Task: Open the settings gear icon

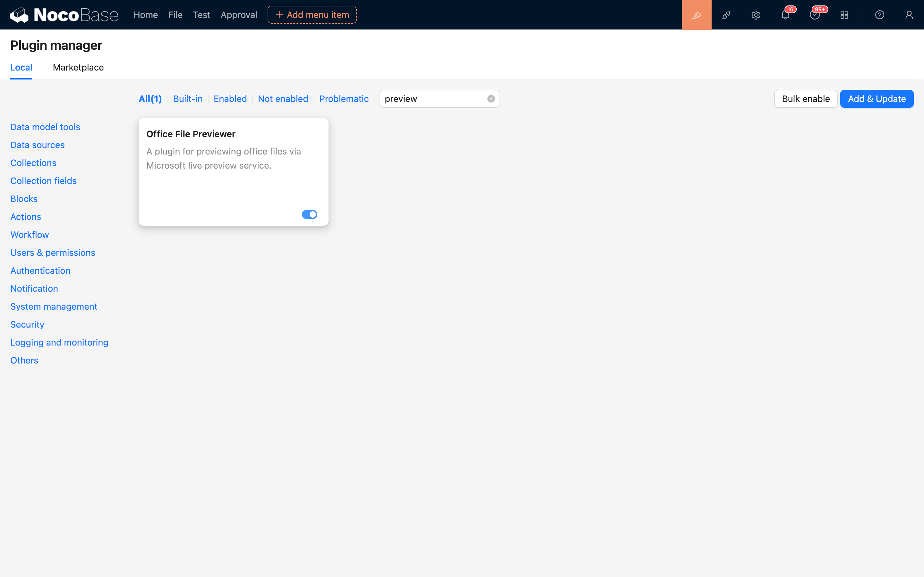Action: click(x=756, y=15)
